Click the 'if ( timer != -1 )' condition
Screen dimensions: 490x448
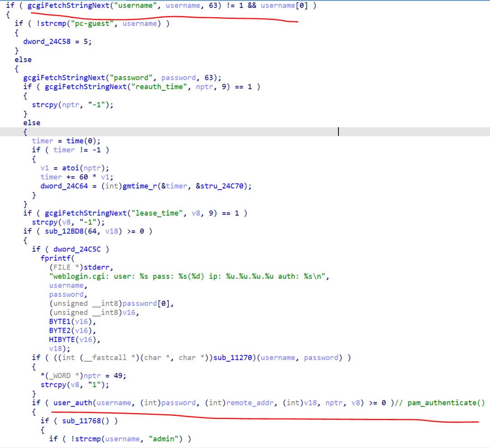70,150
